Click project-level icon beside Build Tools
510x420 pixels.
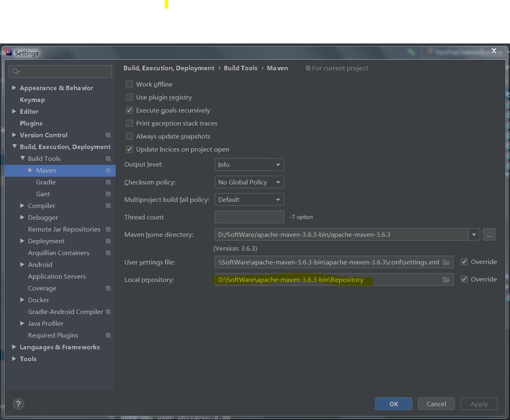[108, 159]
